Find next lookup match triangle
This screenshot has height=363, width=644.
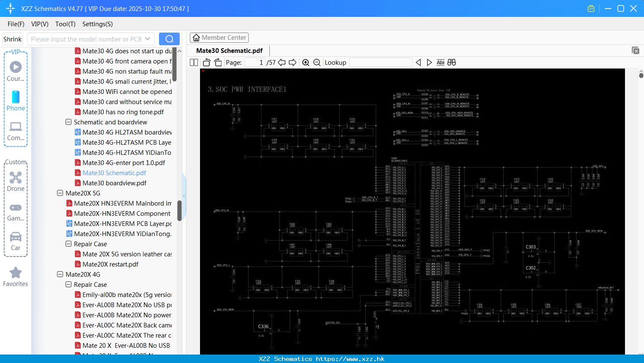429,62
